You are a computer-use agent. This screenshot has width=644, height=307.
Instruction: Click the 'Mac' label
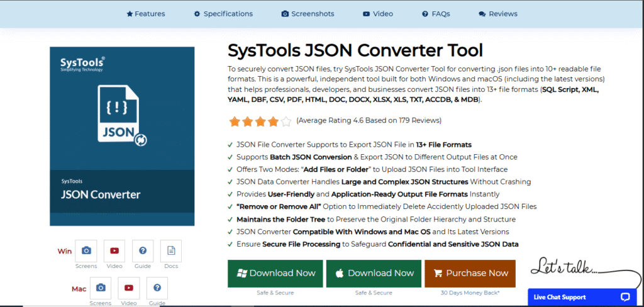point(79,289)
